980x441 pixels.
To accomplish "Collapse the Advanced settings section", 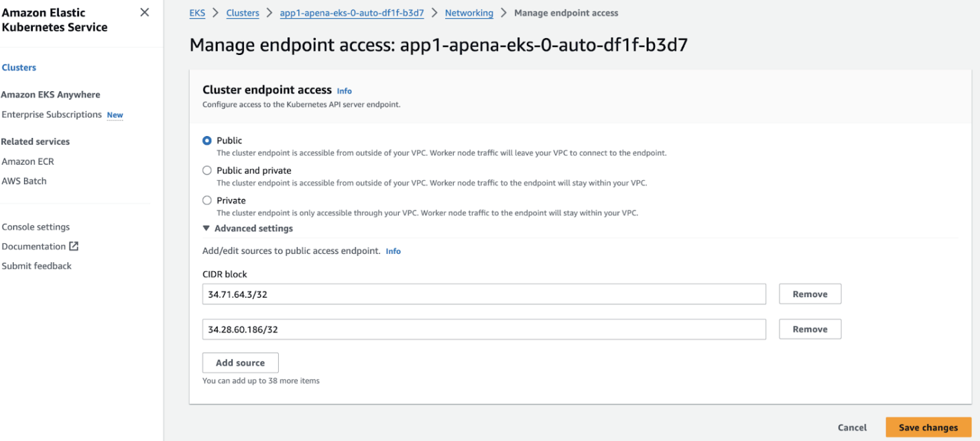I will coord(206,229).
